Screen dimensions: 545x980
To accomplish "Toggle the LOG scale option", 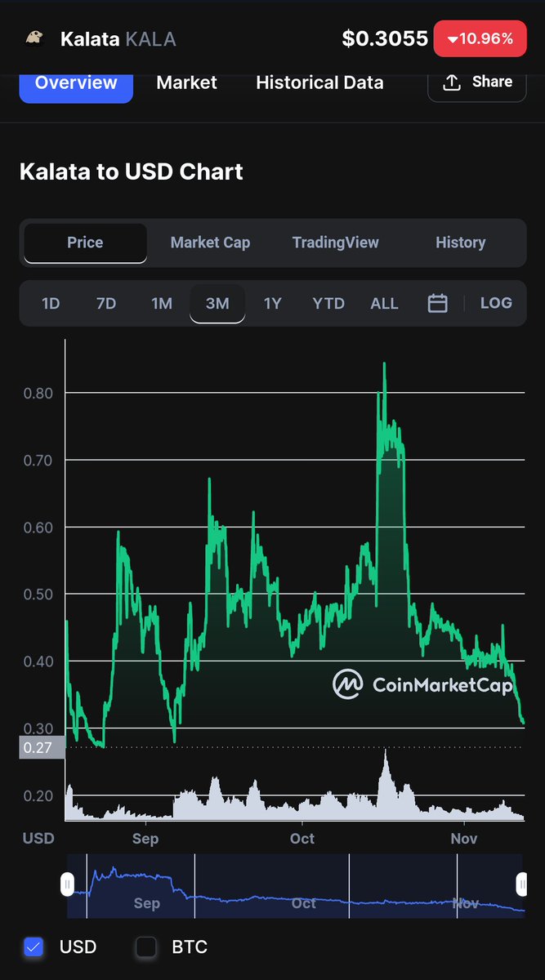I will coord(496,303).
